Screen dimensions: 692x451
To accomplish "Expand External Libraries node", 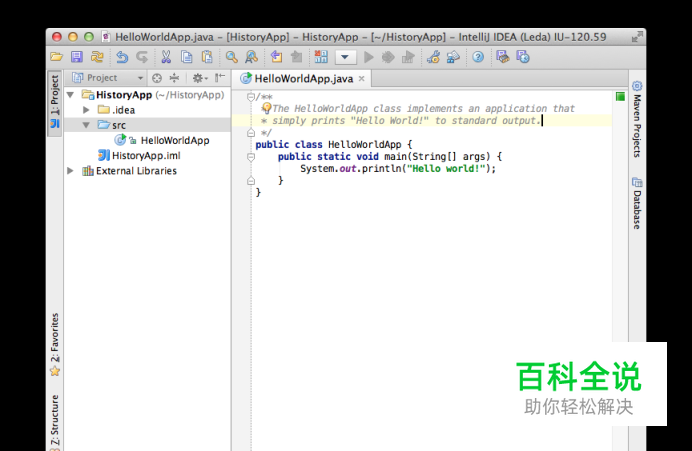I will [x=70, y=171].
